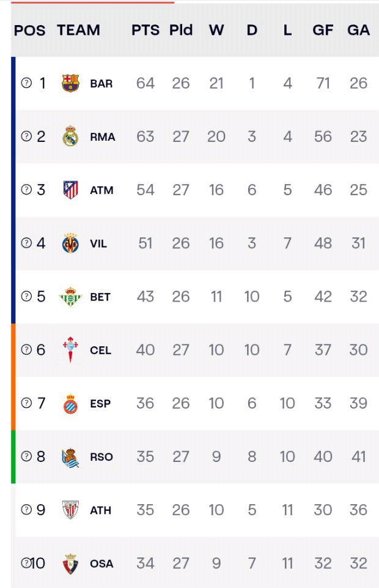Click the Athletic Club crest
This screenshot has height=588, width=379.
70,510
